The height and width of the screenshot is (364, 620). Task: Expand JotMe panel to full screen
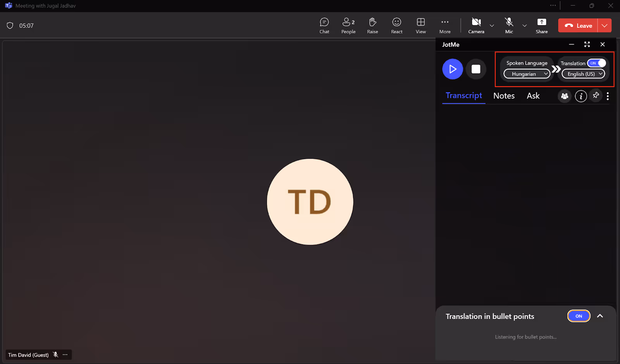coord(587,45)
